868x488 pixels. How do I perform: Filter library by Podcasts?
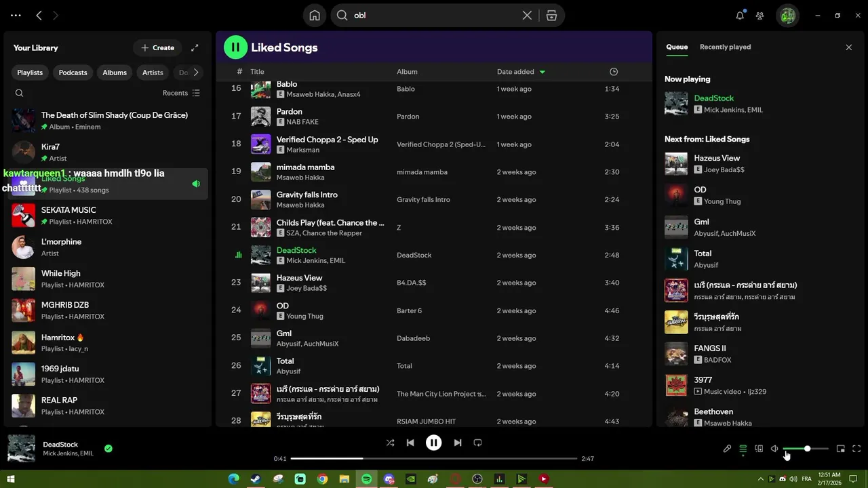tap(73, 73)
